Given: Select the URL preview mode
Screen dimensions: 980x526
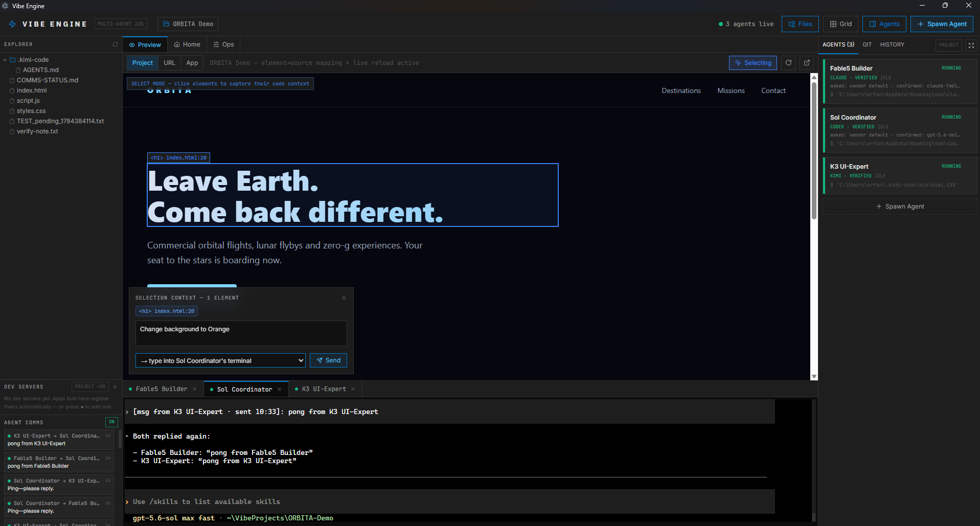Looking at the screenshot, I should [169, 63].
